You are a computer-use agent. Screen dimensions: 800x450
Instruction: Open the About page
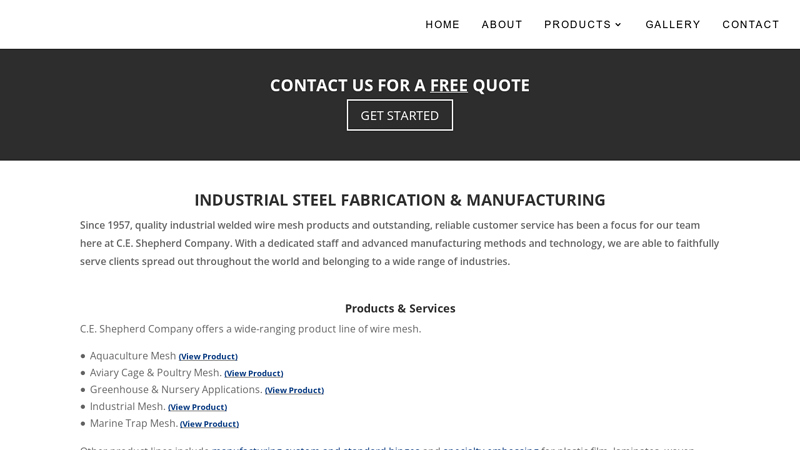502,24
